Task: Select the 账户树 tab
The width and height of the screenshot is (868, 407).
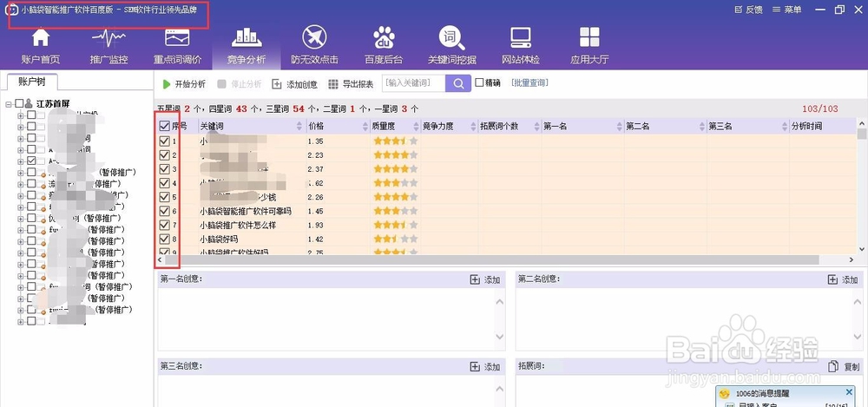Action: click(x=32, y=82)
